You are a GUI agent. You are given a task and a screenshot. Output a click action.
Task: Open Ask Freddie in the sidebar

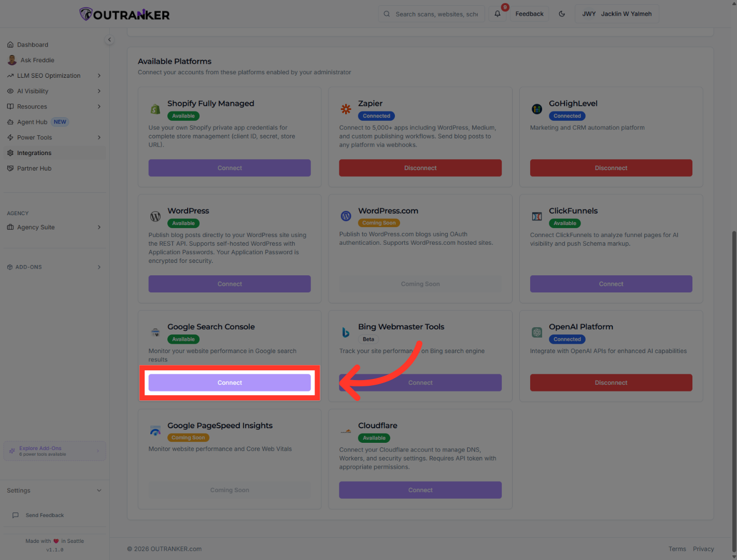(54, 60)
